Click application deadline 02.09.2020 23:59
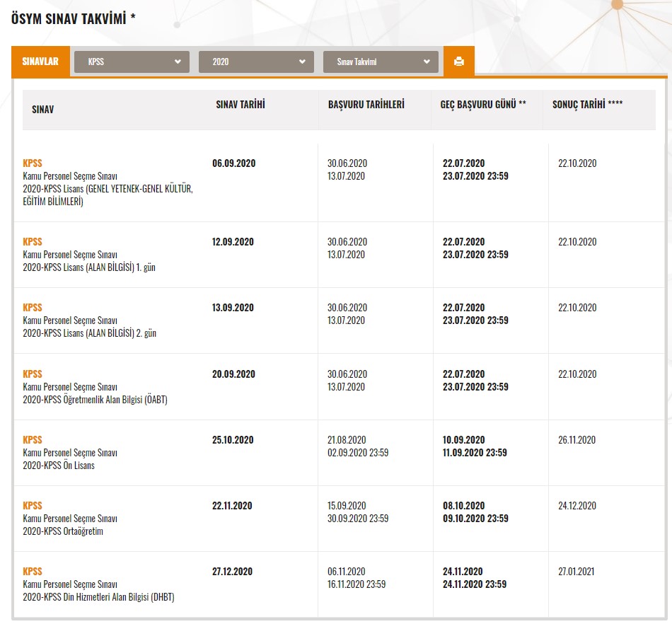672x624 pixels. 358,453
